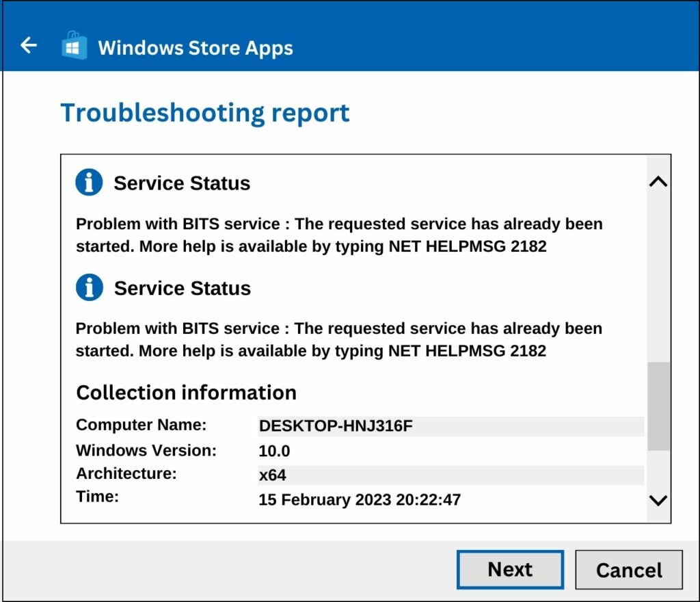Click the Next button

point(510,569)
